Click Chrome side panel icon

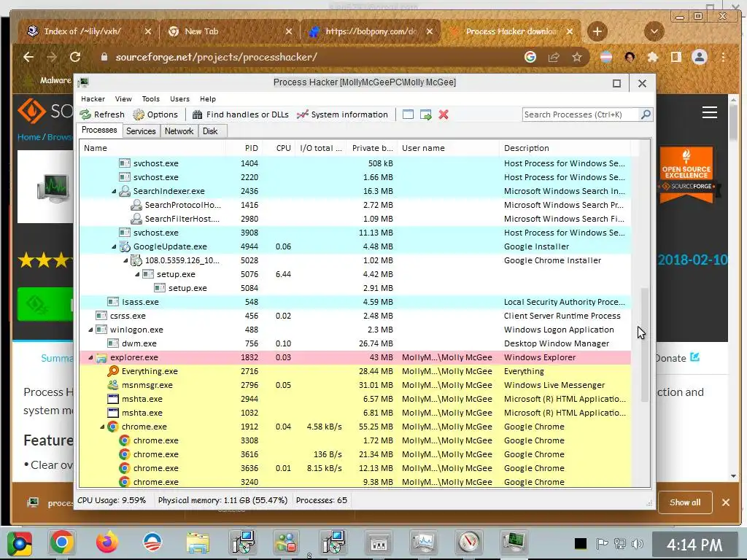676,57
